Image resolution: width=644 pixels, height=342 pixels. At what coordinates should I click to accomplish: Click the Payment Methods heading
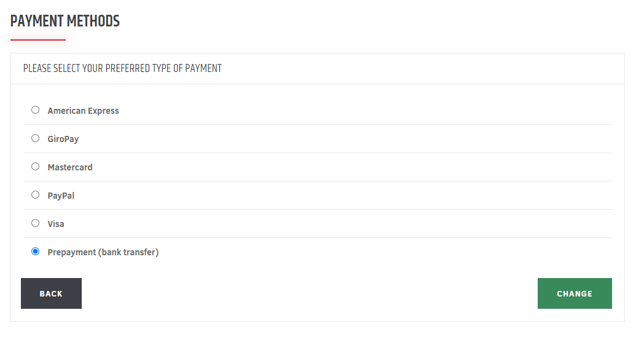[x=65, y=21]
